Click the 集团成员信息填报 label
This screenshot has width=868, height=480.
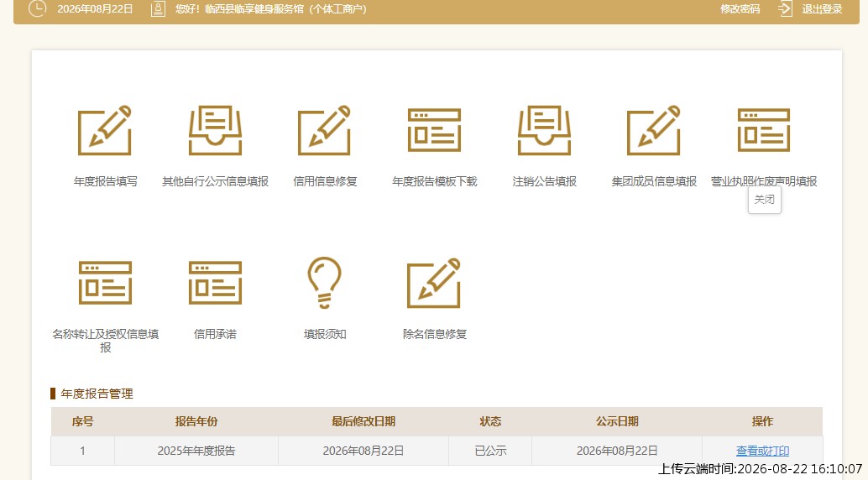pyautogui.click(x=654, y=181)
